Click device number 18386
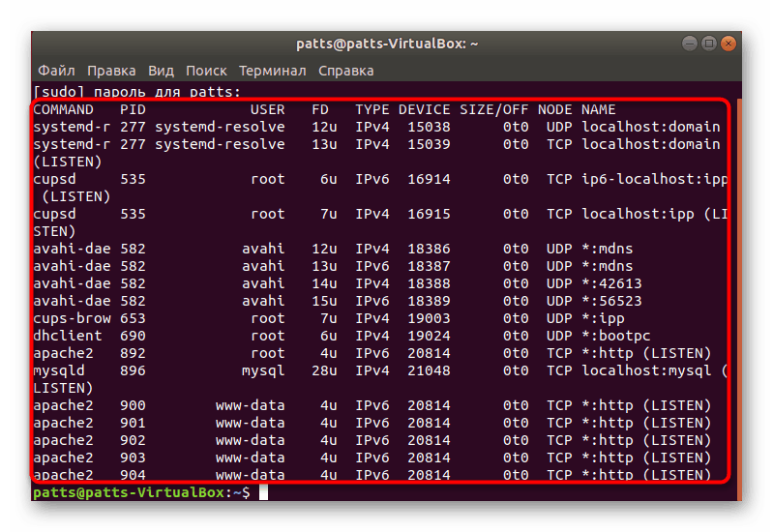The image size is (773, 532). [429, 249]
